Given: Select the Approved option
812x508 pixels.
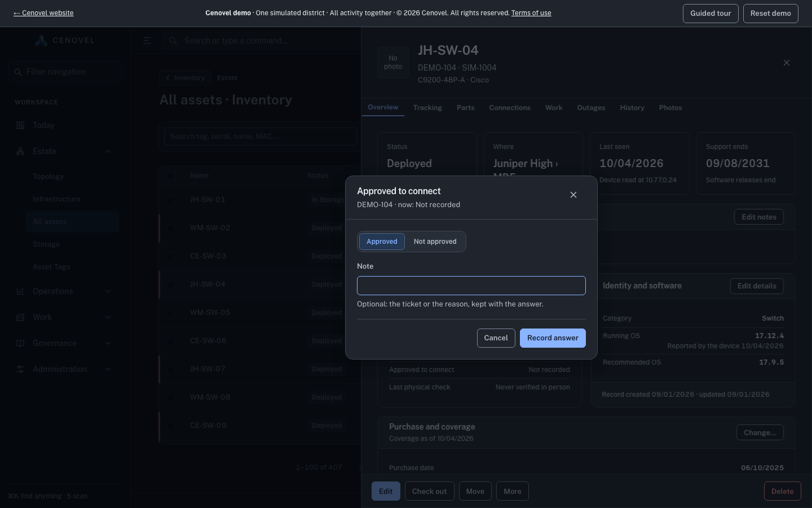Looking at the screenshot, I should tap(382, 242).
